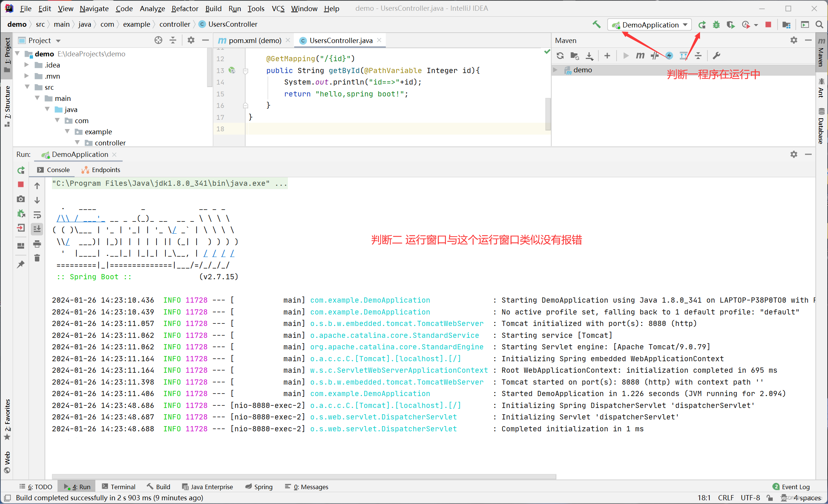This screenshot has height=504, width=828.
Task: Click the Exit icon in Run panel
Action: click(x=21, y=228)
